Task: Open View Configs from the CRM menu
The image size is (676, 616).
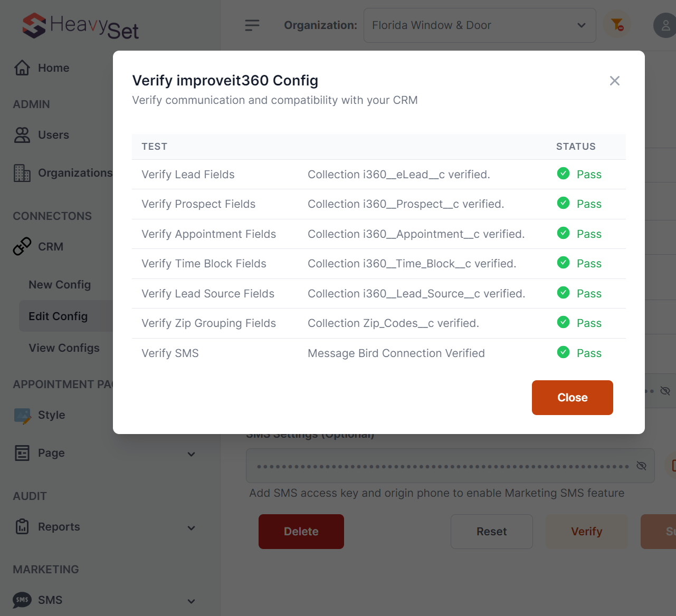Action: pos(63,348)
